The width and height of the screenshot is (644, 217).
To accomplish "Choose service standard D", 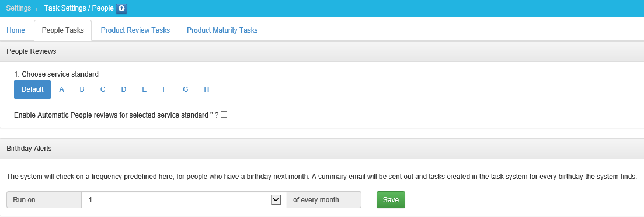I will (124, 89).
